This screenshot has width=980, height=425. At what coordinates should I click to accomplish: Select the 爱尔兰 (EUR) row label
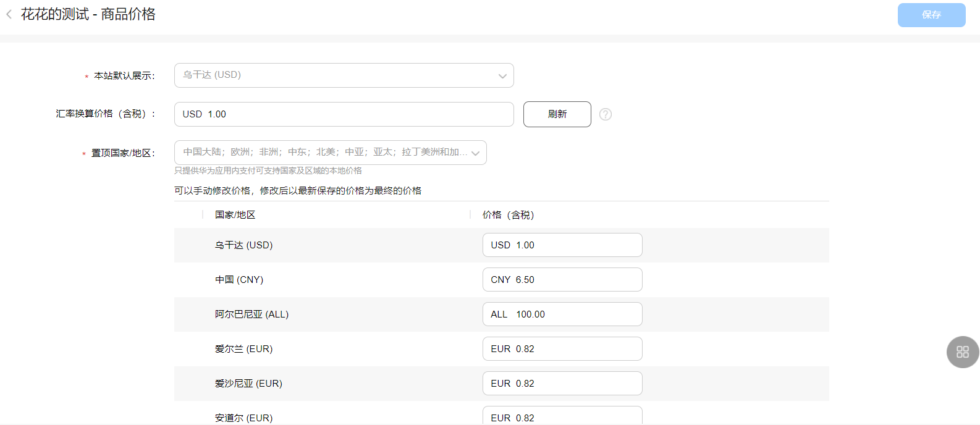point(244,349)
